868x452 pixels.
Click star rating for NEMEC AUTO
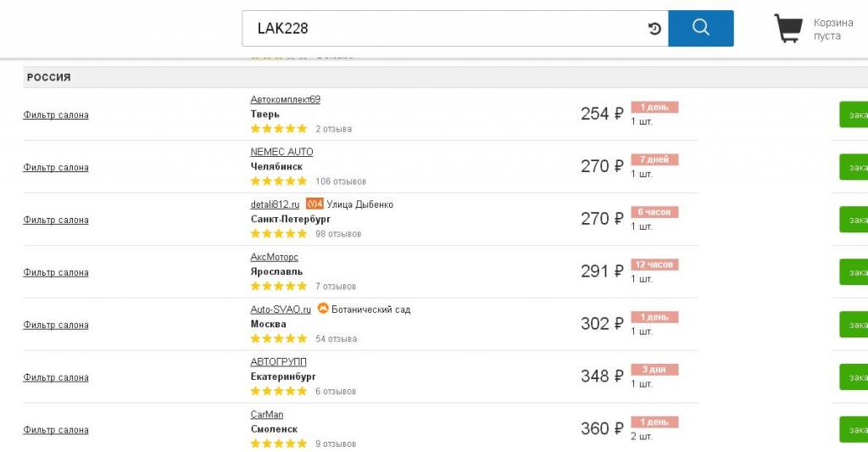point(279,181)
